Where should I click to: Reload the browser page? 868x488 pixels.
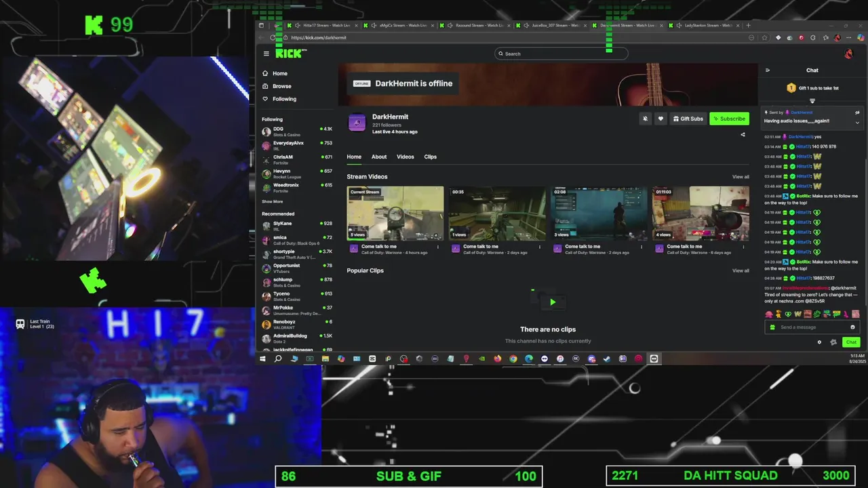click(x=273, y=37)
